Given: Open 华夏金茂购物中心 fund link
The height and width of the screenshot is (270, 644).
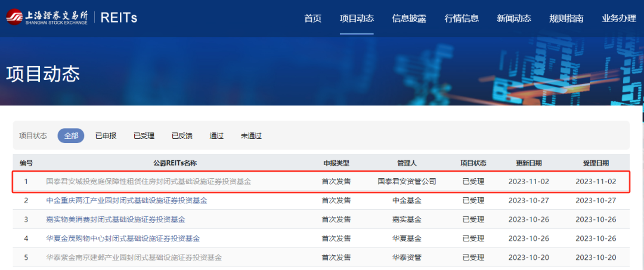Looking at the screenshot, I should [123, 238].
